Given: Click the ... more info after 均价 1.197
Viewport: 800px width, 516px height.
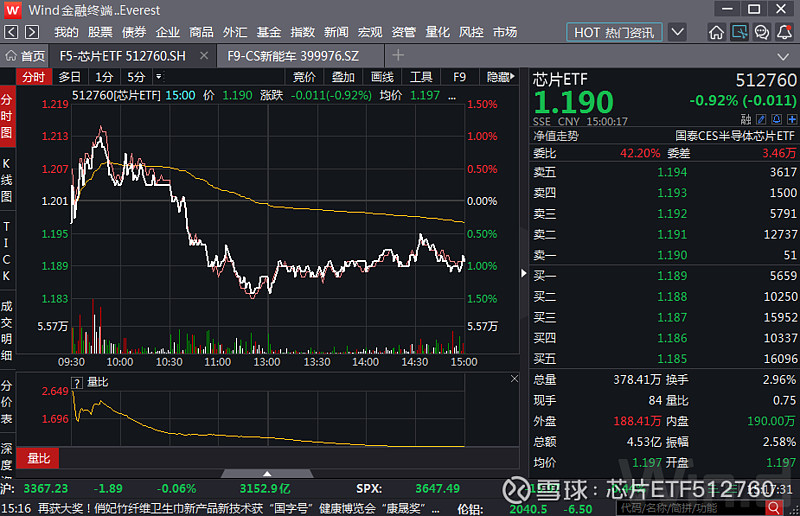Looking at the screenshot, I should 452,96.
